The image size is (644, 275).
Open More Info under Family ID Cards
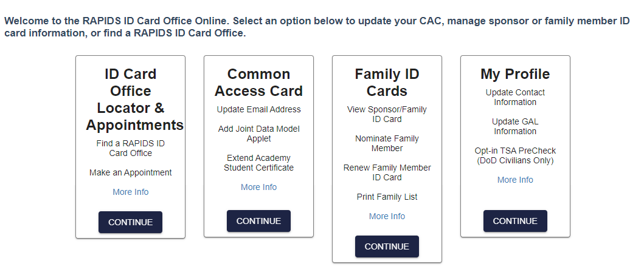387,216
